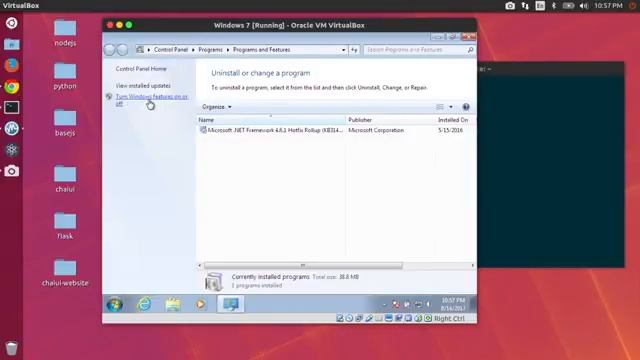The image size is (640, 360).
Task: Click the Programs breadcrumb
Action: (210, 50)
